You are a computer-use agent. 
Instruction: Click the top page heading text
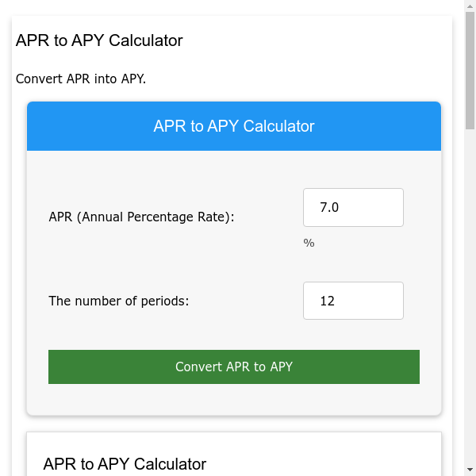pos(99,40)
